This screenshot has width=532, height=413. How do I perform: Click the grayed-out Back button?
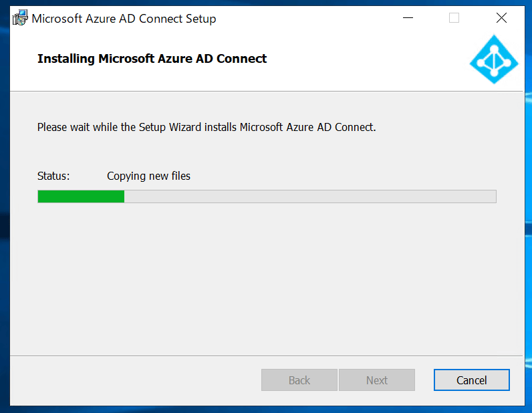[299, 380]
